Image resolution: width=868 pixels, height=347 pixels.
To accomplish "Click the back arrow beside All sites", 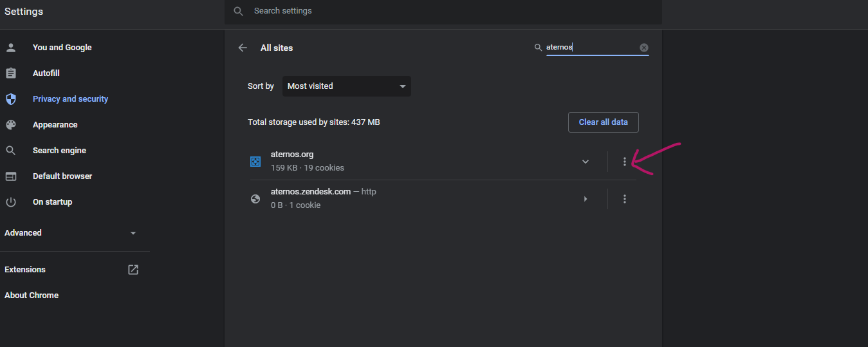I will pos(243,48).
